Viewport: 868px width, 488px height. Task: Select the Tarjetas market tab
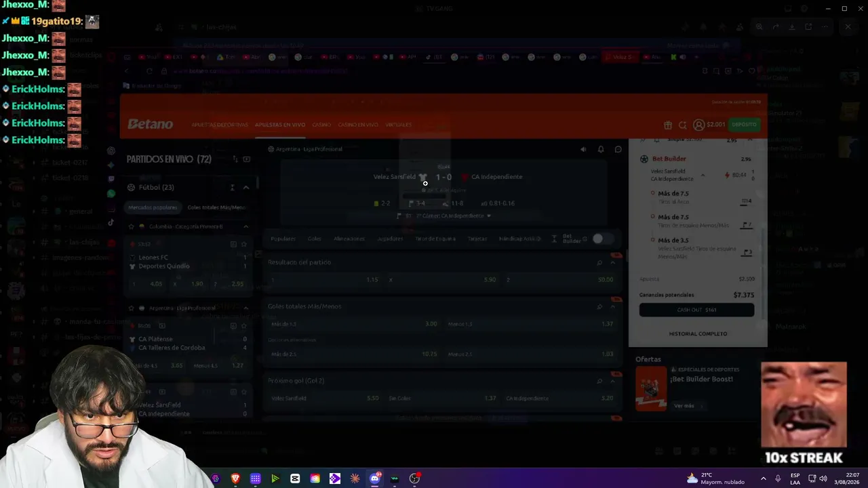(477, 239)
